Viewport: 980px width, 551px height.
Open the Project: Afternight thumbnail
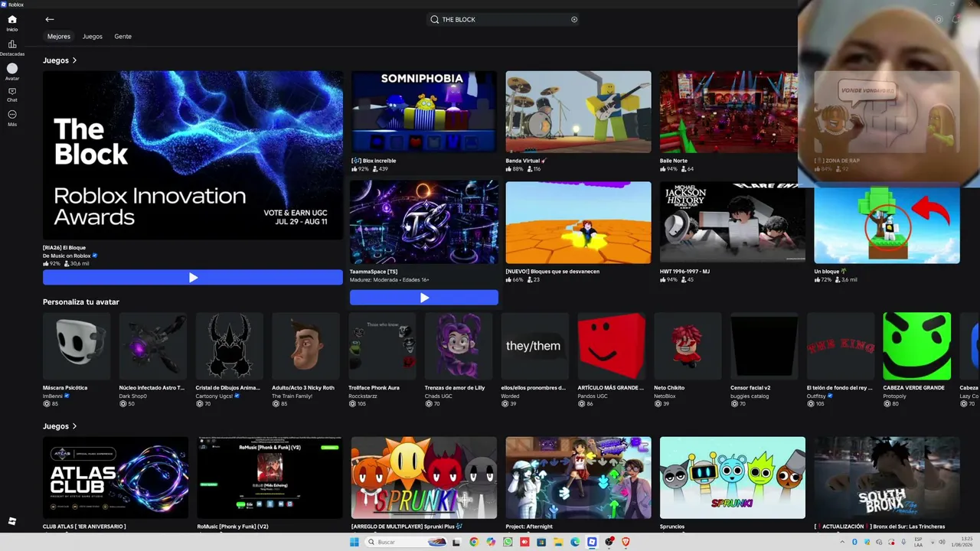[x=578, y=478]
